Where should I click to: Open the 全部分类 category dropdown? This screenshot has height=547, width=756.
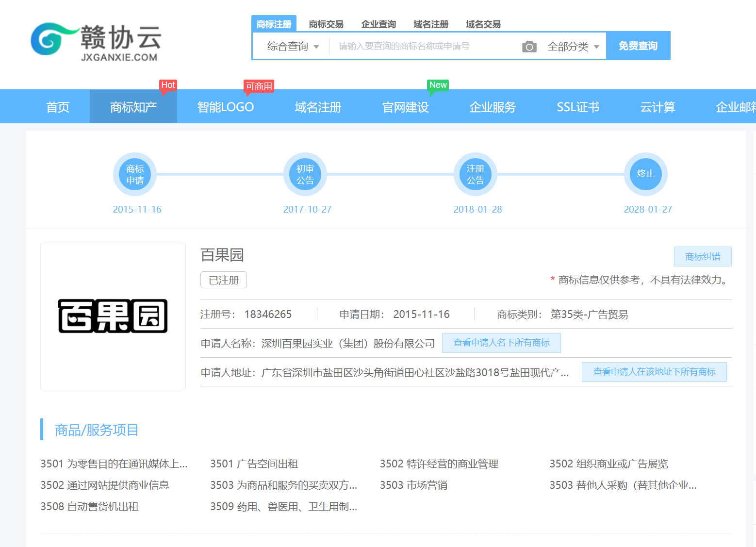[x=573, y=47]
